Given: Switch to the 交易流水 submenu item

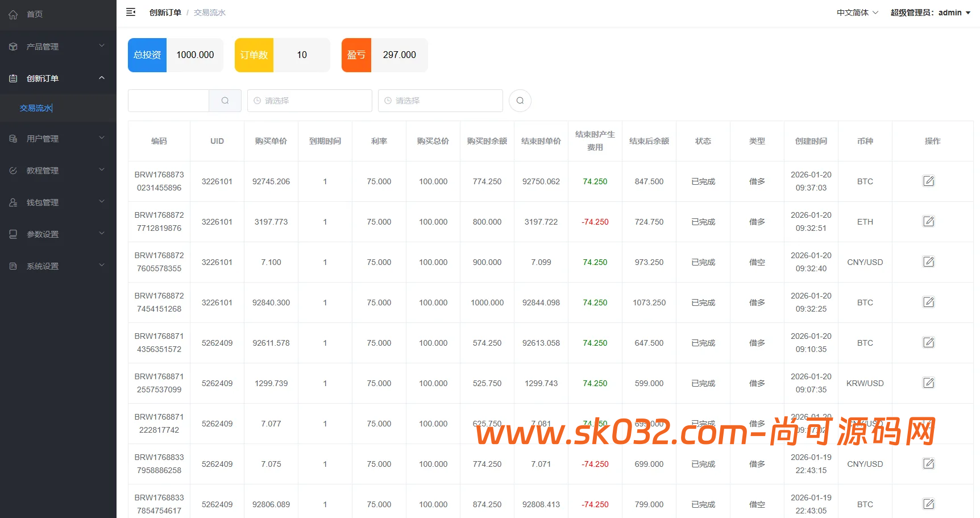Looking at the screenshot, I should (36, 107).
